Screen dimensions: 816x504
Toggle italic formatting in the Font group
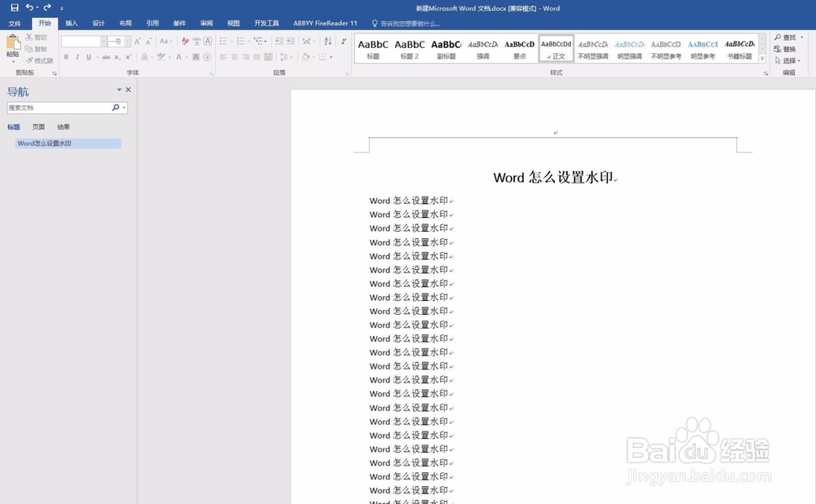[x=77, y=56]
